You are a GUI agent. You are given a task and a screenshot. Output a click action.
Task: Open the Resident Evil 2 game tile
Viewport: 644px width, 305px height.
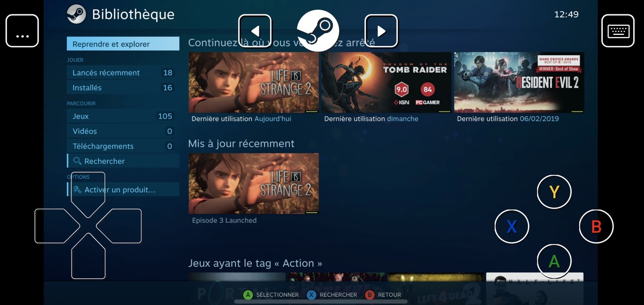(519, 82)
